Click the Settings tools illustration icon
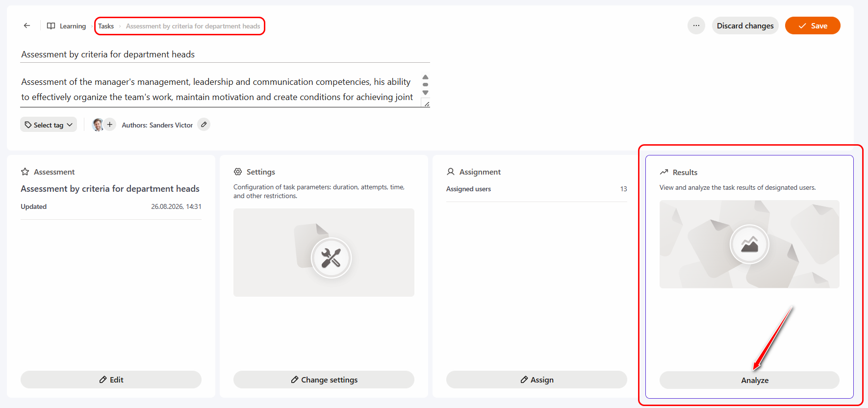The image size is (868, 408). coord(331,258)
